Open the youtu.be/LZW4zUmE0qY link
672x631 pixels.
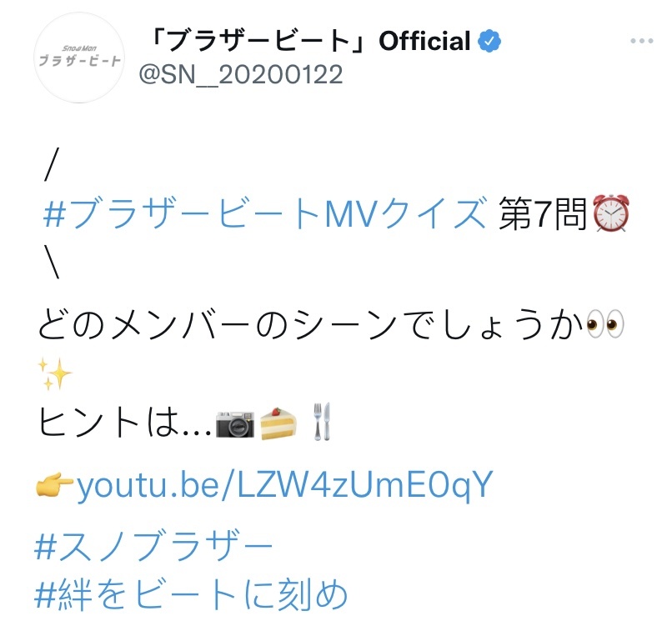click(x=285, y=485)
